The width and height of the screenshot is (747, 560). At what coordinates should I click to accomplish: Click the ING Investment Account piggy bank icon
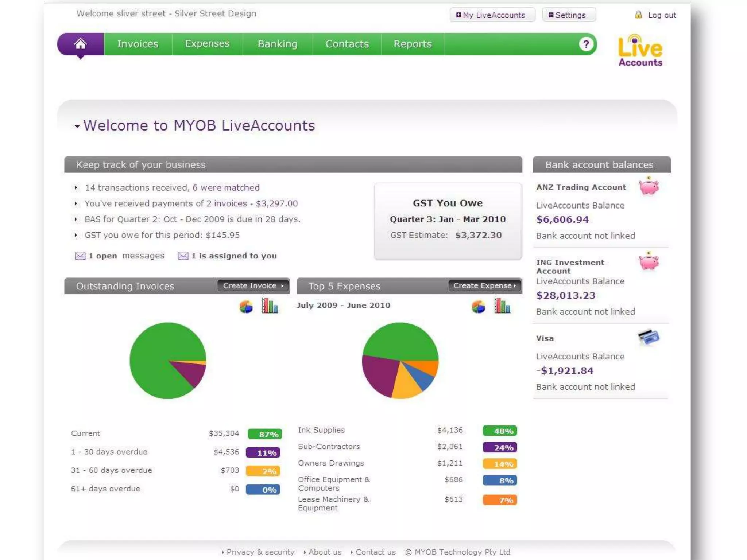[x=649, y=262]
